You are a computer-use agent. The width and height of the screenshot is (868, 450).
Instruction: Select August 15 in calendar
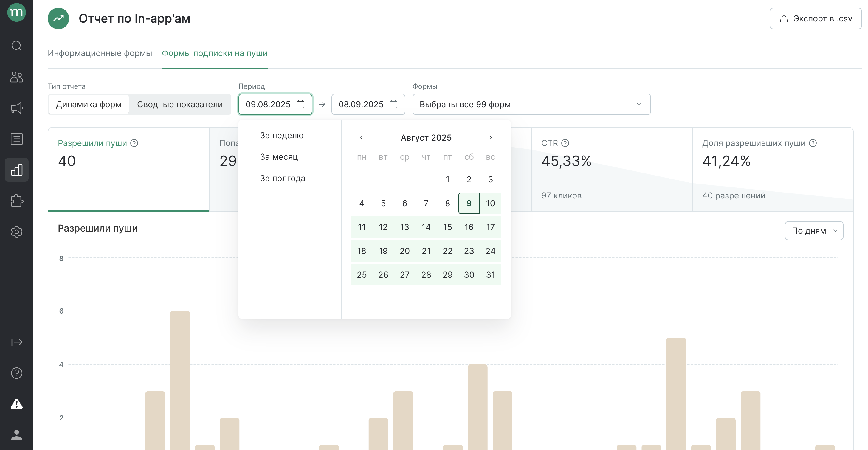(x=447, y=227)
